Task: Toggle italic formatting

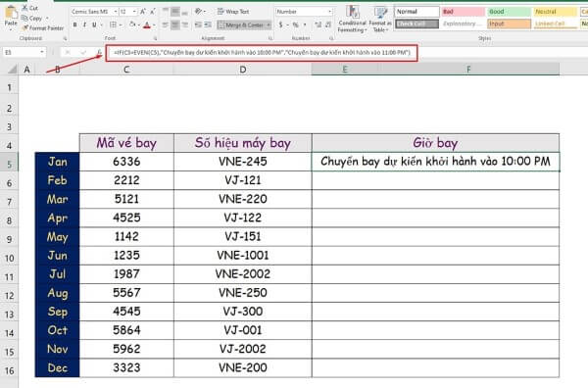Action: 84,24
